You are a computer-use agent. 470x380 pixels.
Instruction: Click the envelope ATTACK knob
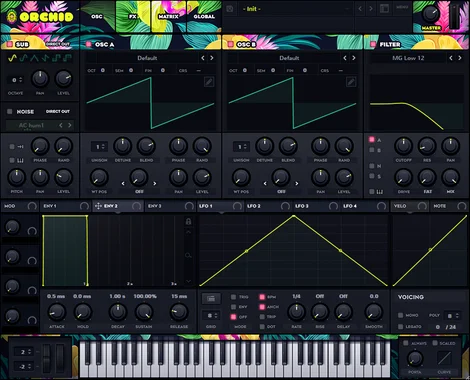tap(57, 312)
